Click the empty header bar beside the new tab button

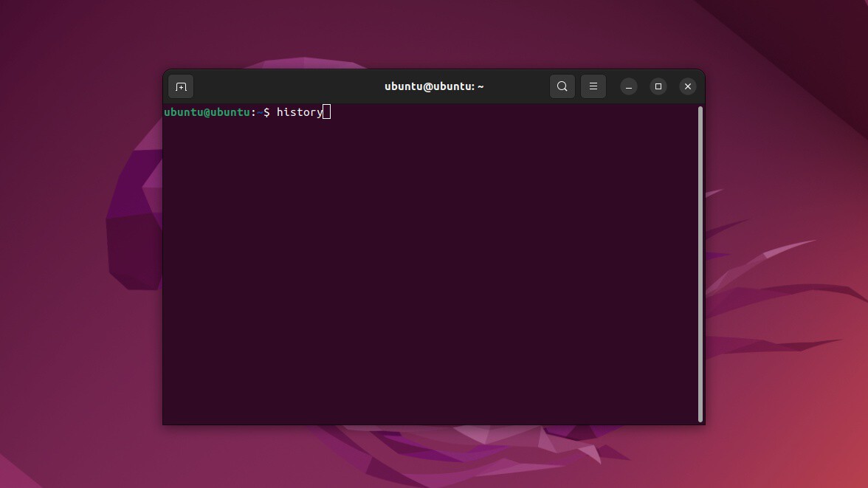coord(277,86)
